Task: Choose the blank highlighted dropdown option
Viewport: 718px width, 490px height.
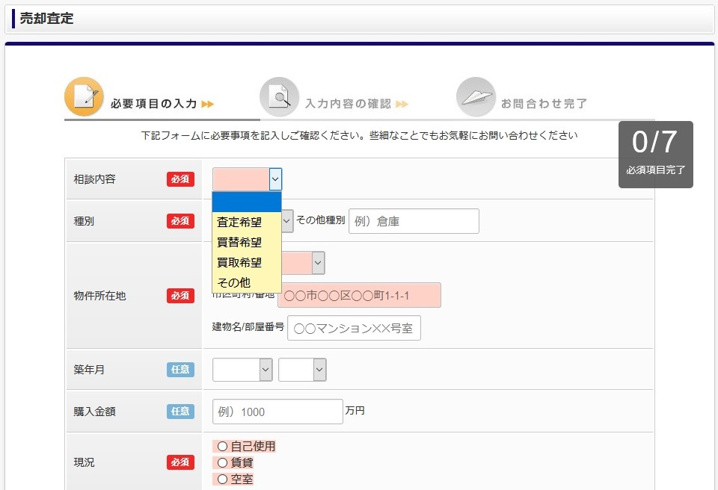Action: click(246, 202)
